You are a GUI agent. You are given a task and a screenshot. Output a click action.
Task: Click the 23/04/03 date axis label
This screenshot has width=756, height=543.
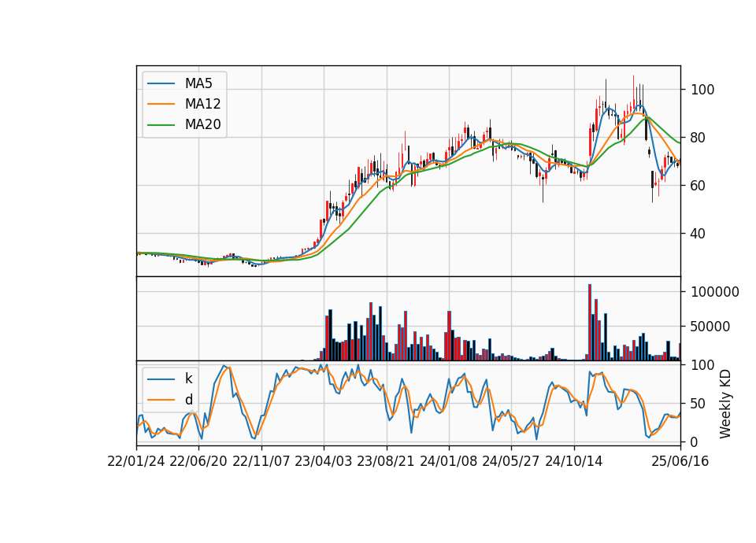coord(324,462)
